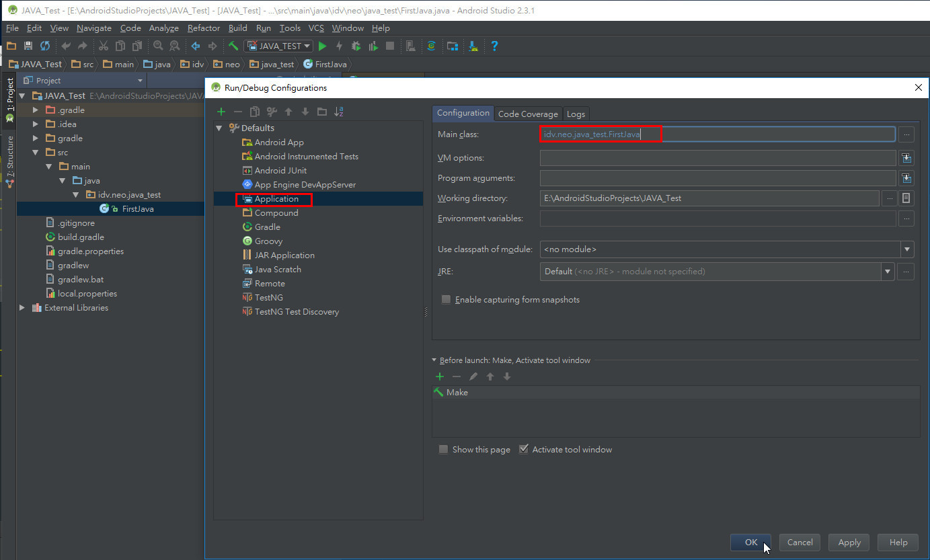The height and width of the screenshot is (560, 930).
Task: Open the Use classpath of module dropdown
Action: tap(908, 249)
